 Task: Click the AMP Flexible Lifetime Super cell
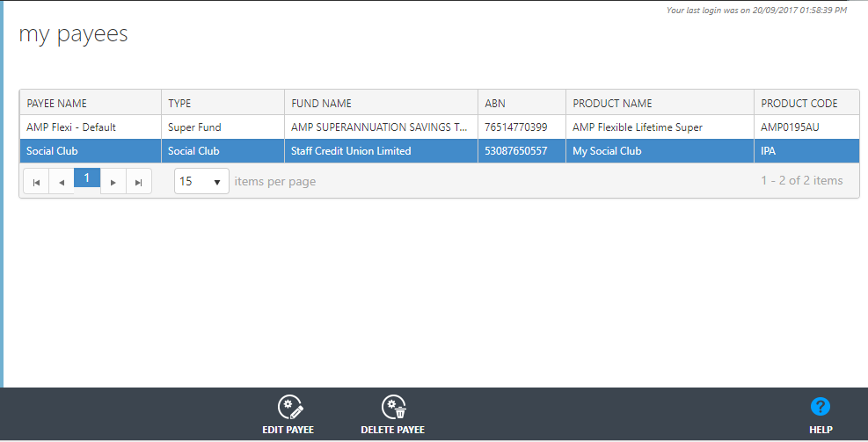point(660,127)
